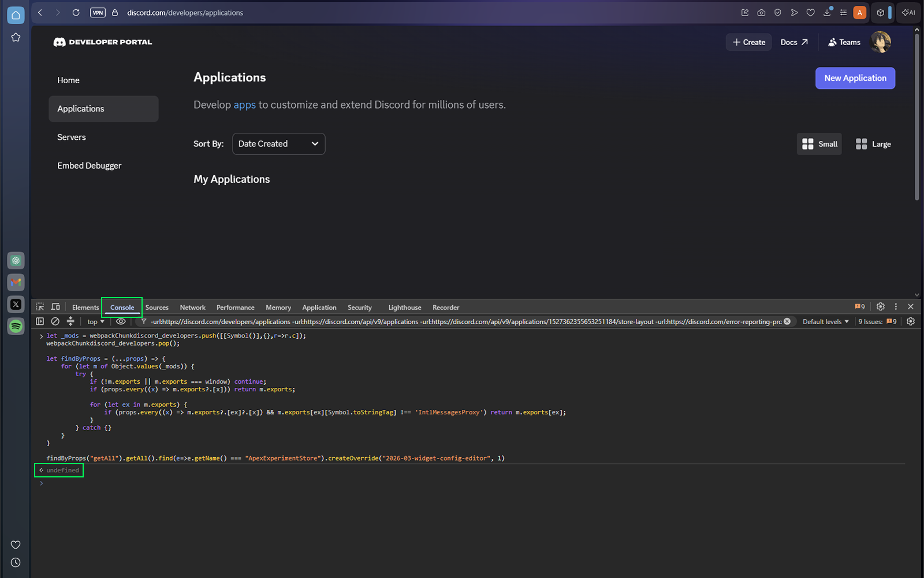Open the extensions cube icon

(881, 12)
